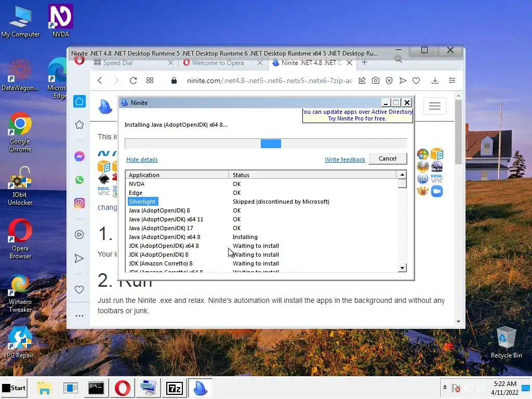Open Instagram in Opera sidebar
The width and height of the screenshot is (532, 399).
[79, 203]
